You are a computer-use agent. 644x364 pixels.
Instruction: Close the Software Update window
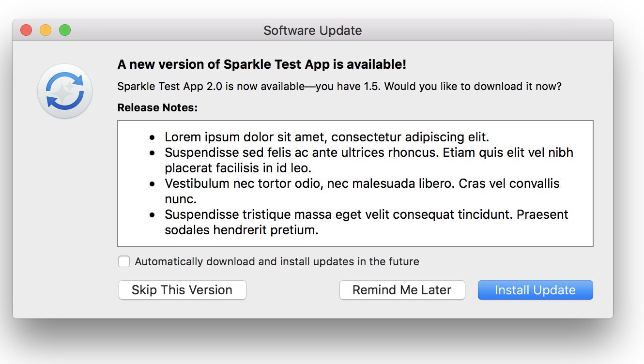coord(26,30)
